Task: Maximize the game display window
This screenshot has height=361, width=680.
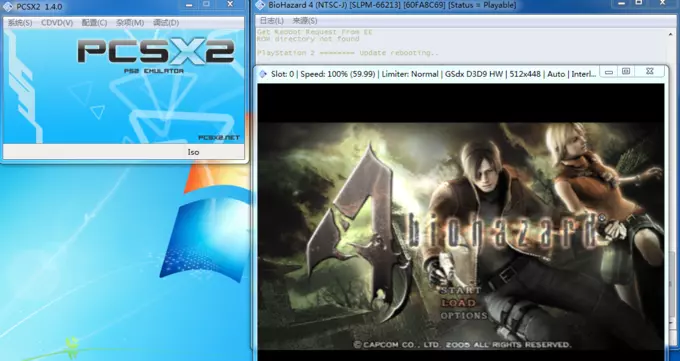Action: click(626, 72)
